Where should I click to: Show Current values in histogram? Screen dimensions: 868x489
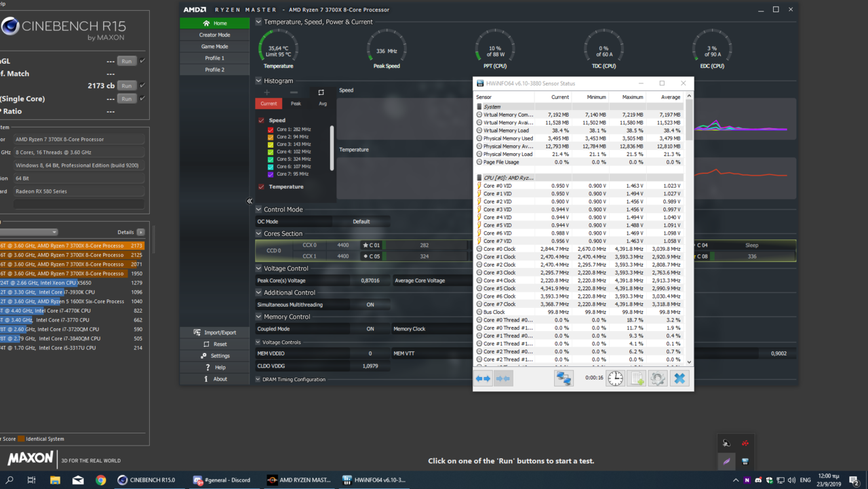click(269, 104)
